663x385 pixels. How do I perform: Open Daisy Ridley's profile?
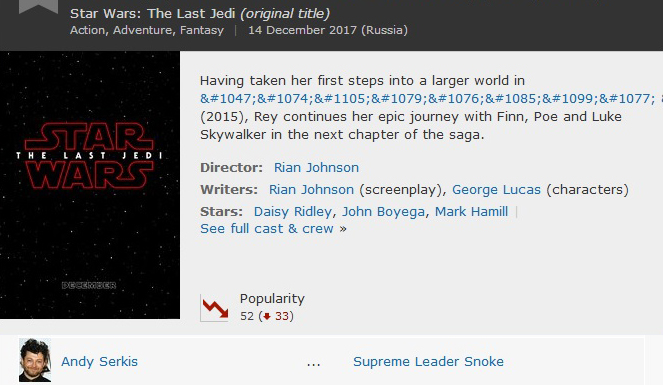click(293, 212)
